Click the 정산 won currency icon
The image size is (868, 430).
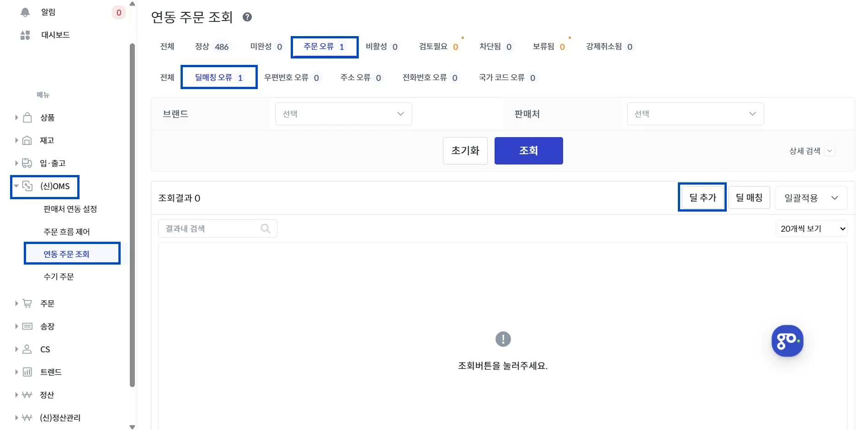tap(27, 395)
